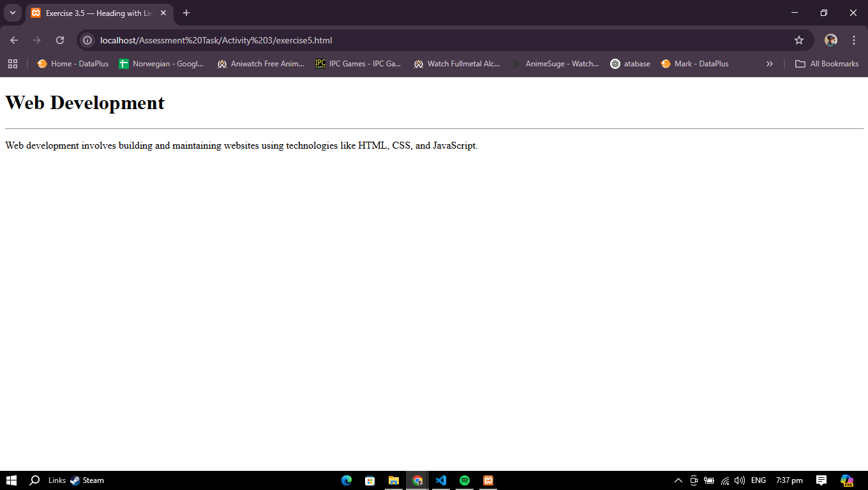
Task: Open the Home - DataPlus bookmark
Action: point(73,64)
